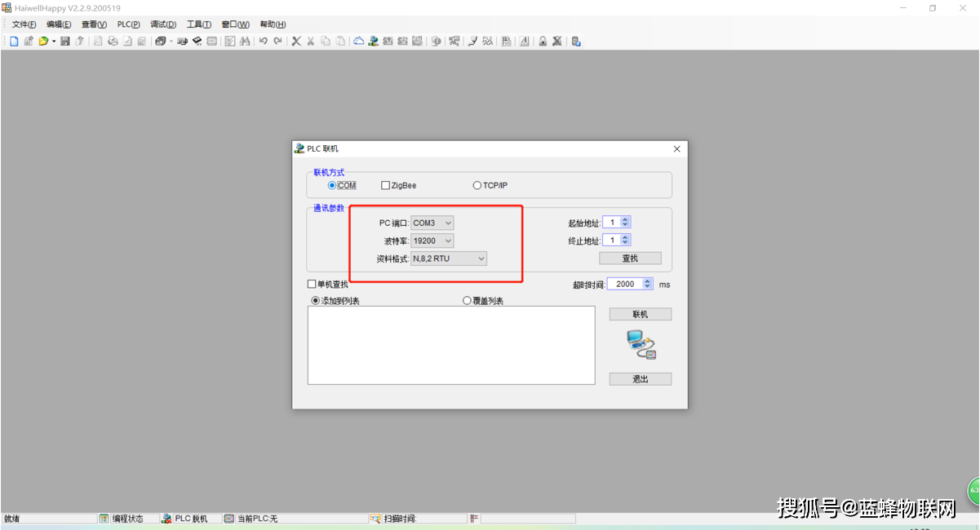Click the padlock lock icon

point(543,41)
